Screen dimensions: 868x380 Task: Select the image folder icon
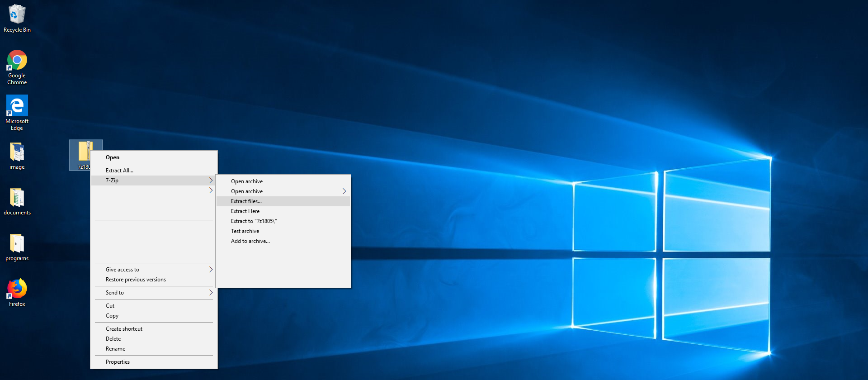(17, 156)
